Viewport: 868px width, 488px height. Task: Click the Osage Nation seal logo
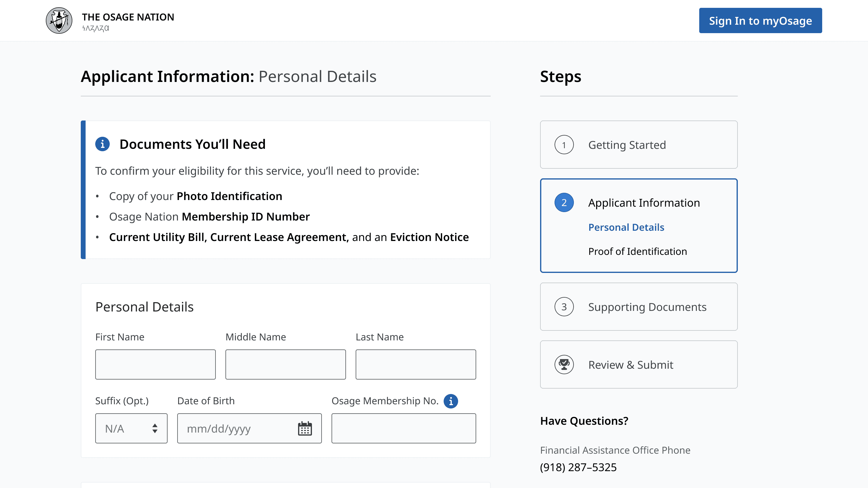tap(59, 20)
